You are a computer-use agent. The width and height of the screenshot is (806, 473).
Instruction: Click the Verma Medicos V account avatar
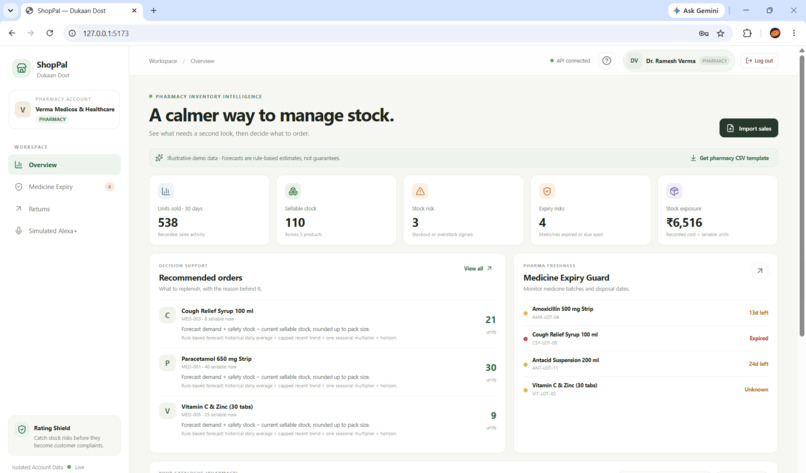click(23, 110)
